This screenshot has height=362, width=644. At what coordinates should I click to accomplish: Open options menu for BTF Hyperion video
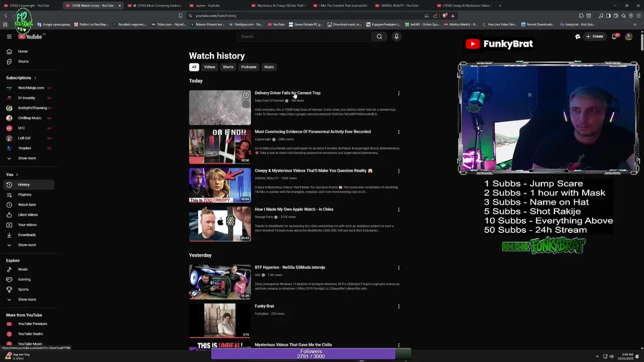click(x=398, y=267)
